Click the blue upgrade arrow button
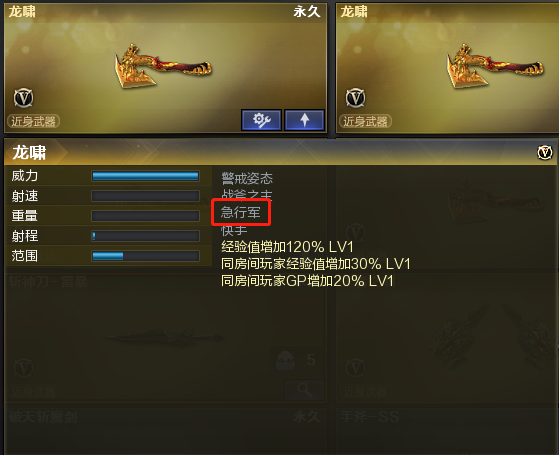This screenshot has width=559, height=455. coord(304,120)
